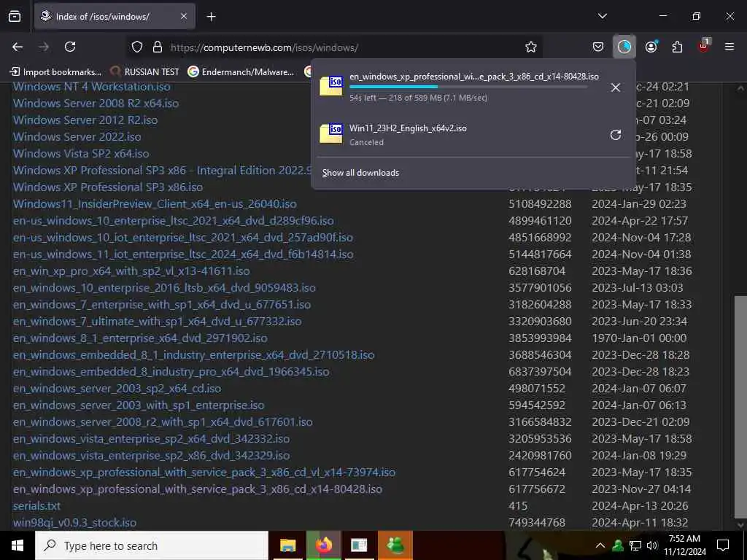Open File Explorer from taskbar
747x560 pixels.
[287, 545]
